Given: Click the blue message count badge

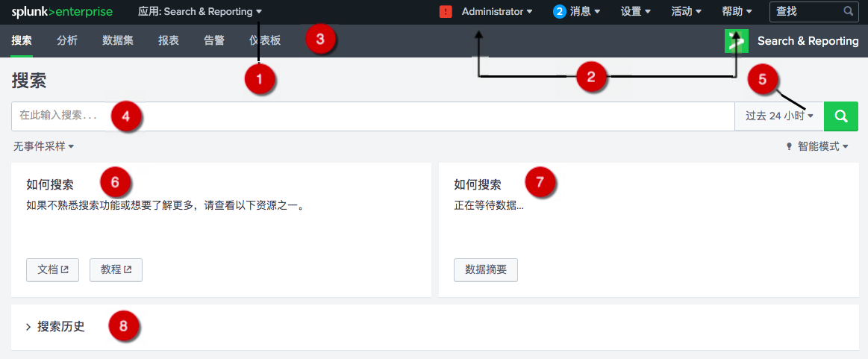Looking at the screenshot, I should (x=559, y=11).
